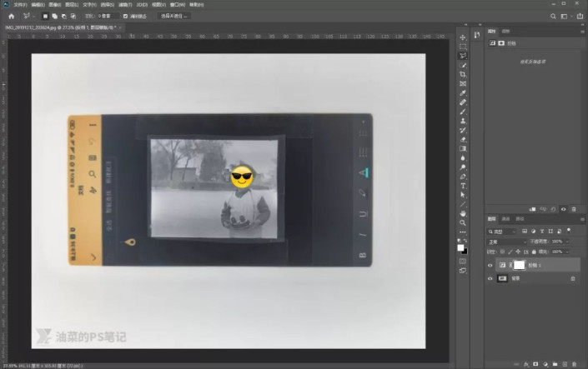Create a new layer from Layers panel

(x=565, y=364)
